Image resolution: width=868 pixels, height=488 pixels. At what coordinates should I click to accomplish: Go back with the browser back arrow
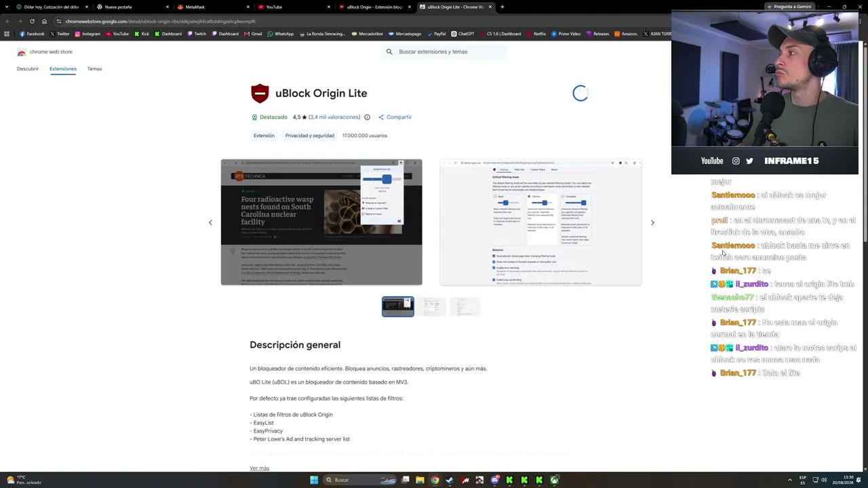pyautogui.click(x=7, y=21)
